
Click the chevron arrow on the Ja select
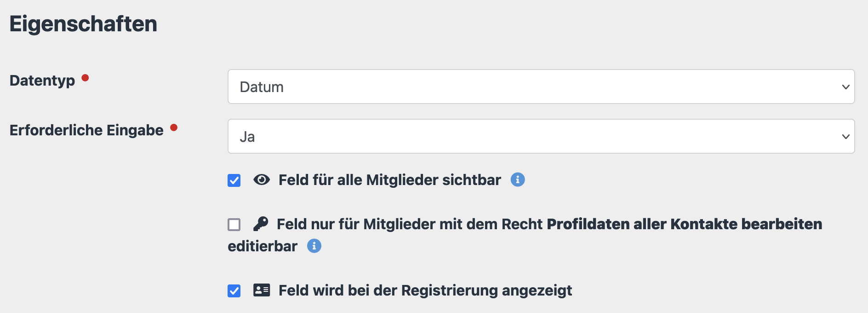845,137
